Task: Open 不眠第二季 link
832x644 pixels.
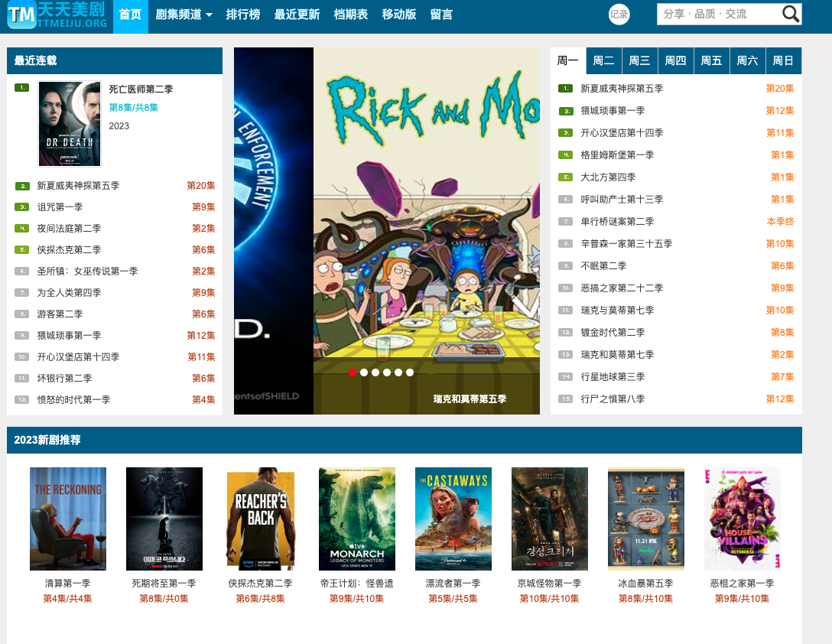Action: click(x=603, y=266)
